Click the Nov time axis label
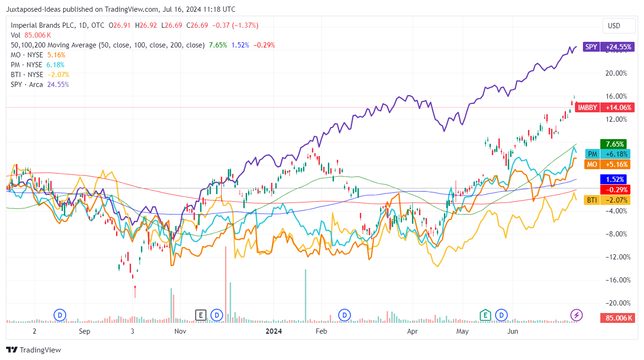 click(x=180, y=331)
